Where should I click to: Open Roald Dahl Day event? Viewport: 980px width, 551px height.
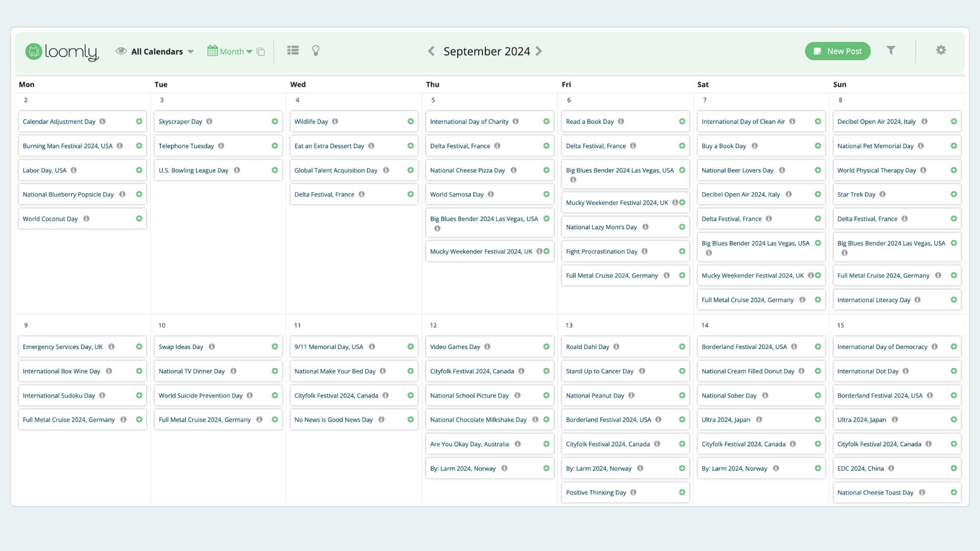(587, 347)
